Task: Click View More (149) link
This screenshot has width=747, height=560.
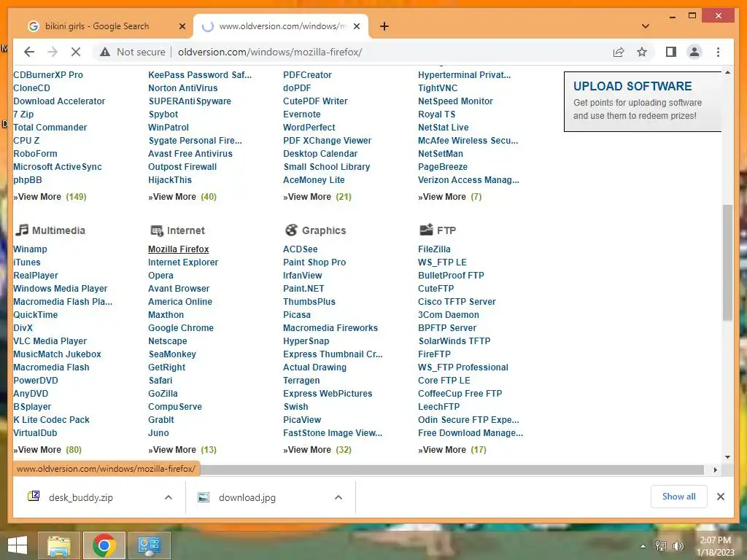Action: pyautogui.click(x=50, y=197)
